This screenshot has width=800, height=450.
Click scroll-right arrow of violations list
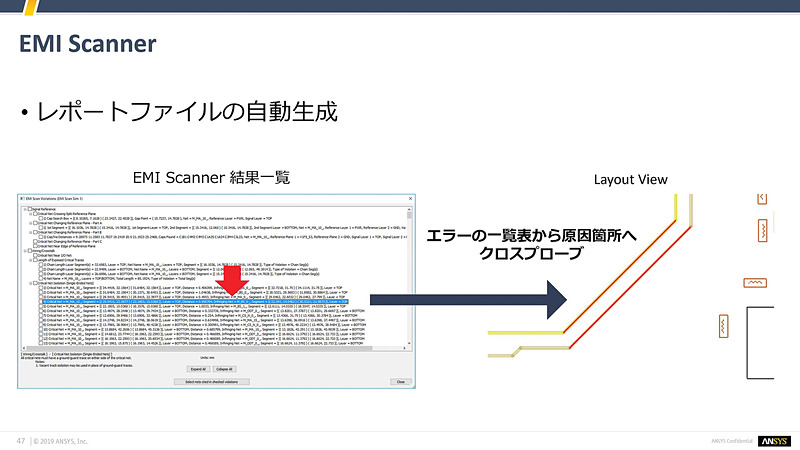coord(404,348)
